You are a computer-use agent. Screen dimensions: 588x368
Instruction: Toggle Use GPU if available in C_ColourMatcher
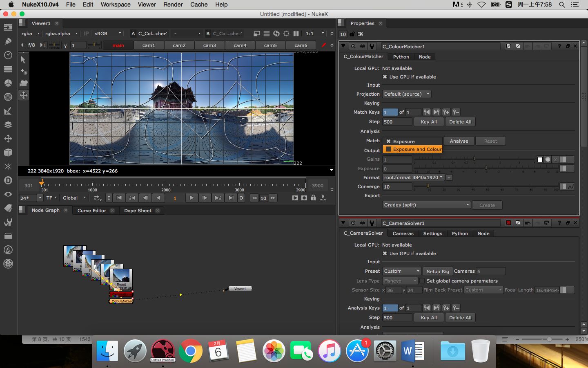coord(385,77)
